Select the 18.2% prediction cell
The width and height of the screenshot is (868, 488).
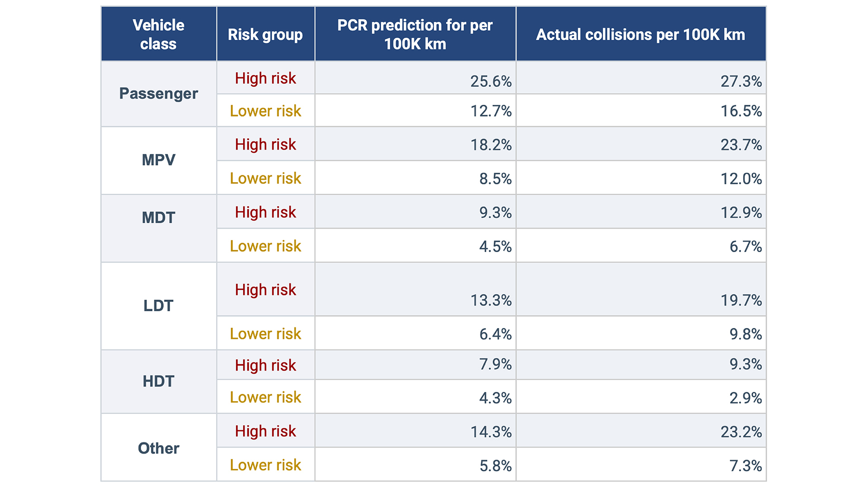tap(491, 145)
